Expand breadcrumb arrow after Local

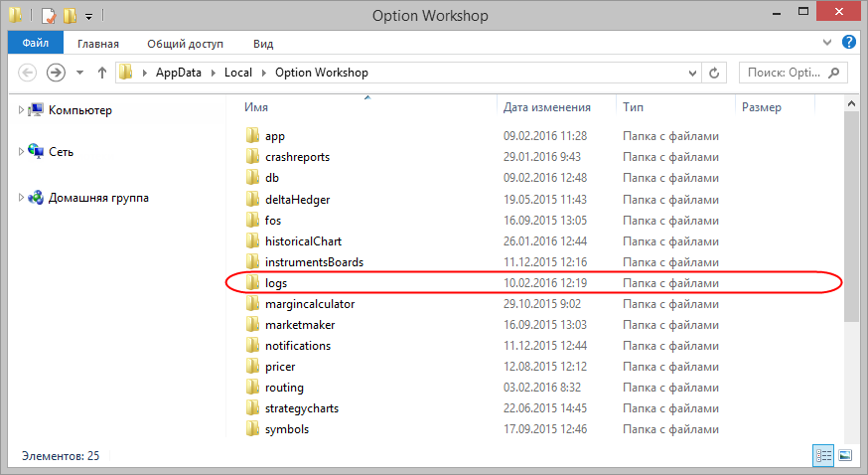click(x=263, y=73)
